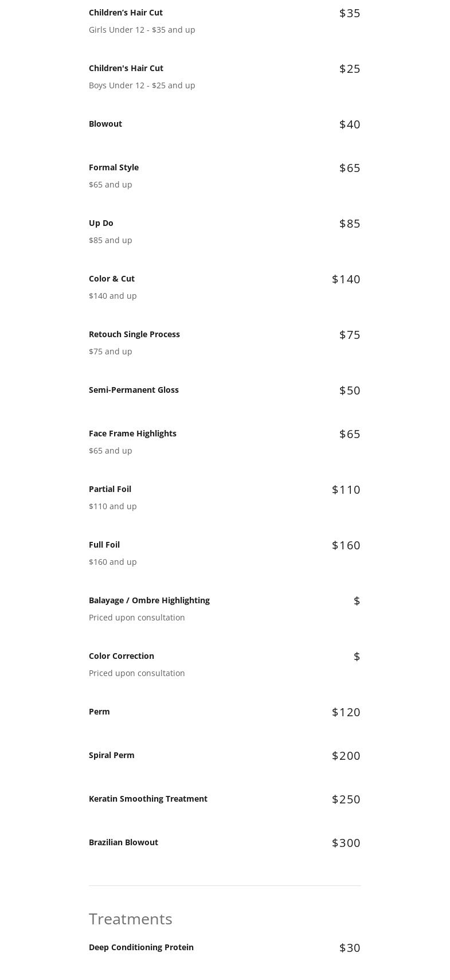Click the $140 Color & Cut price
This screenshot has width=450, height=980.
[346, 279]
